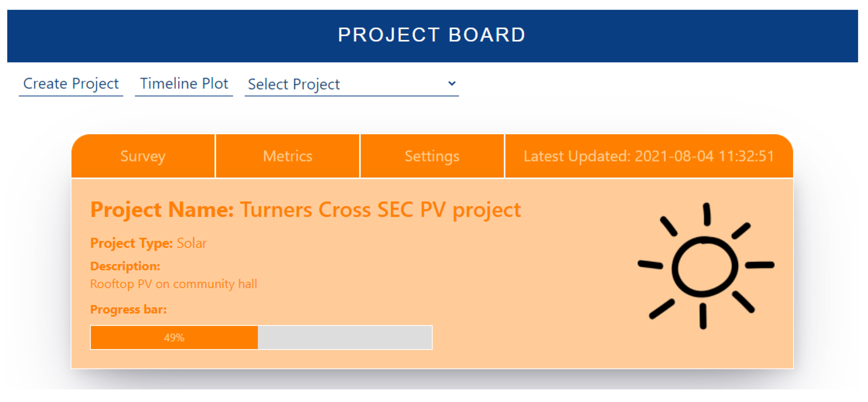
Task: Open the Timeline Plot view
Action: pos(184,84)
